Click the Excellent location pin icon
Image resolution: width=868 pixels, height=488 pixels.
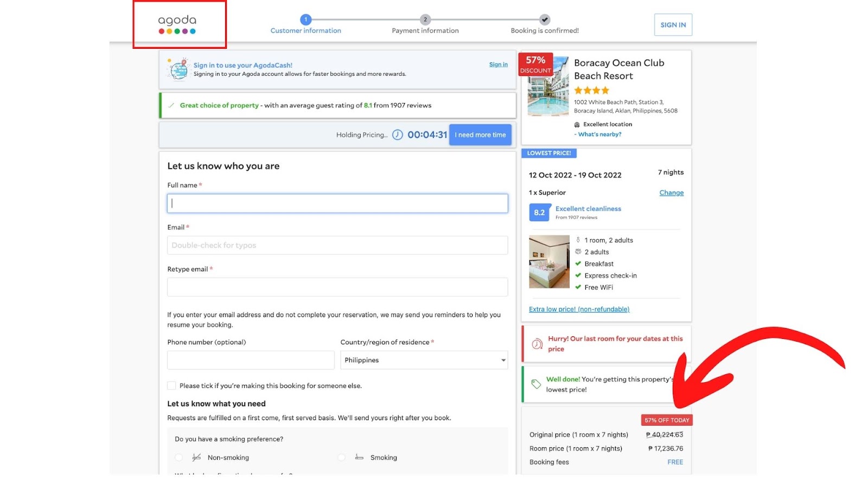pyautogui.click(x=577, y=124)
